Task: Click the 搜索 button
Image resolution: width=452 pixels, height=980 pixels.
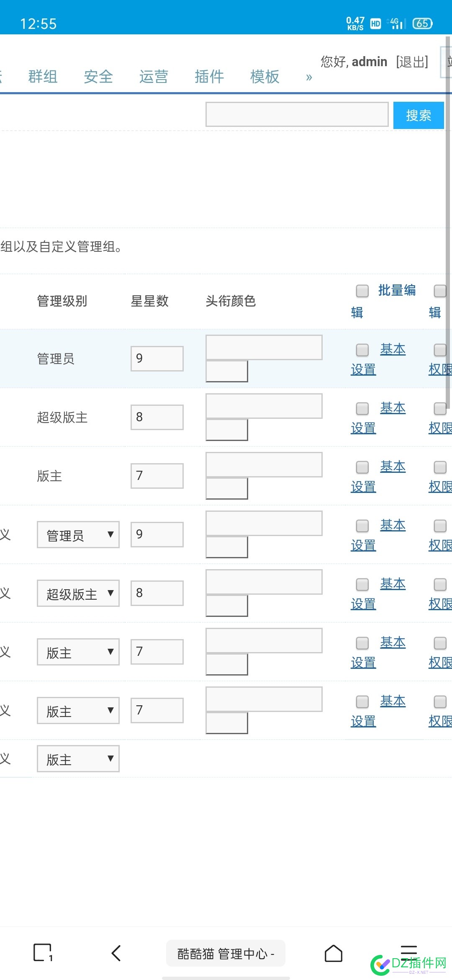Action: 419,115
